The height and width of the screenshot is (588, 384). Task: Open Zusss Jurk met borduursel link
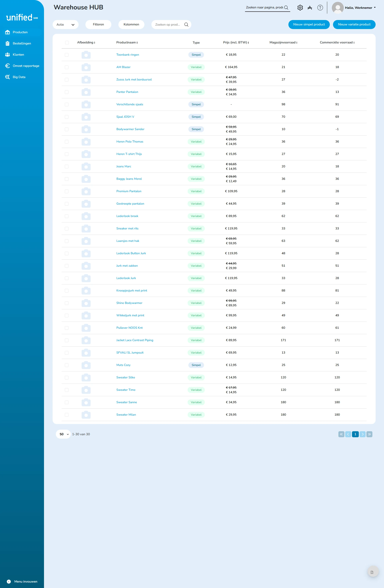coord(134,79)
